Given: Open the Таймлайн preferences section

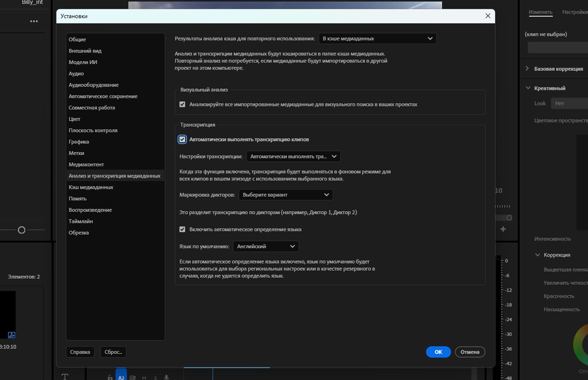Looking at the screenshot, I should 81,221.
